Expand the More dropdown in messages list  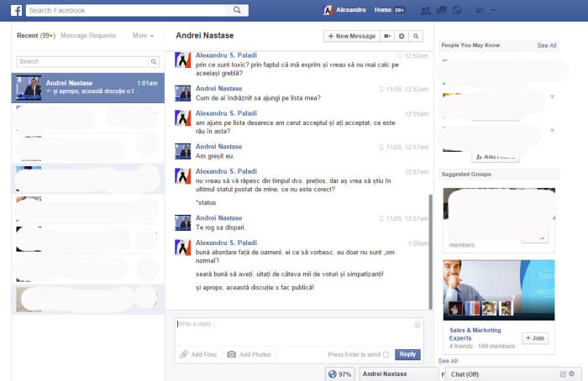[143, 35]
